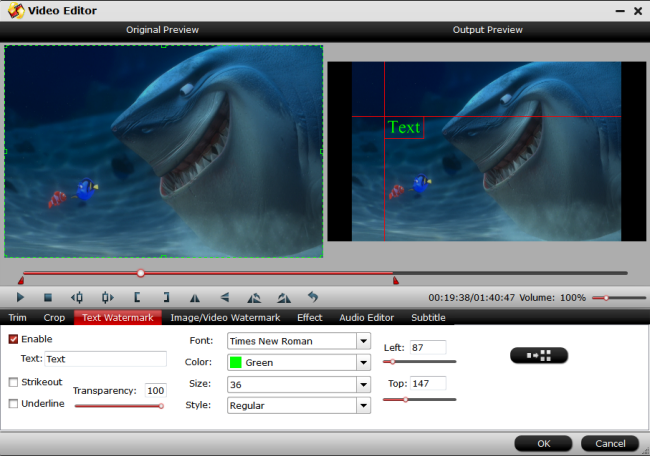Rotate video counter-clockwise
650x456 pixels.
tap(254, 297)
